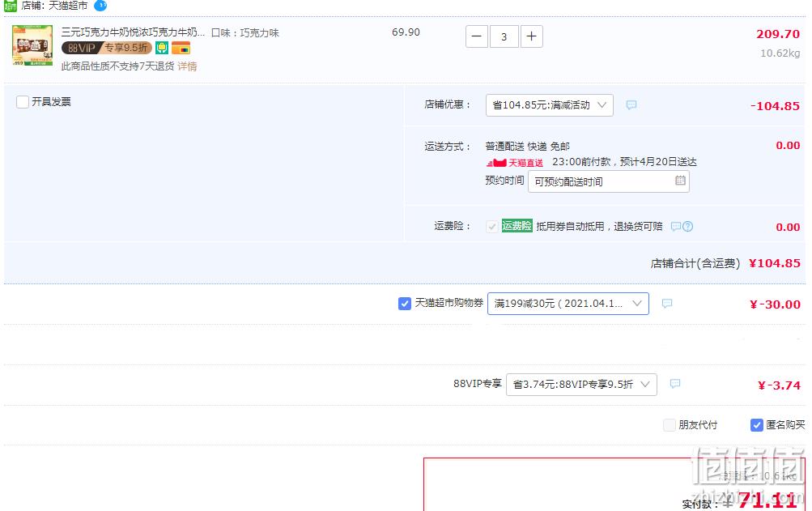Increase quantity with the plus button
This screenshot has height=511, width=812.
tap(531, 36)
